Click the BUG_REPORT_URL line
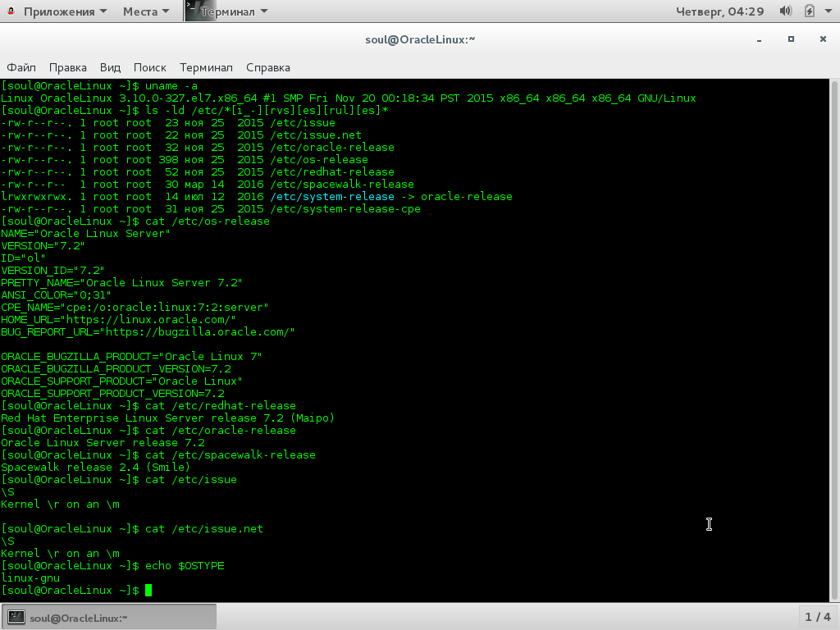 pyautogui.click(x=148, y=332)
